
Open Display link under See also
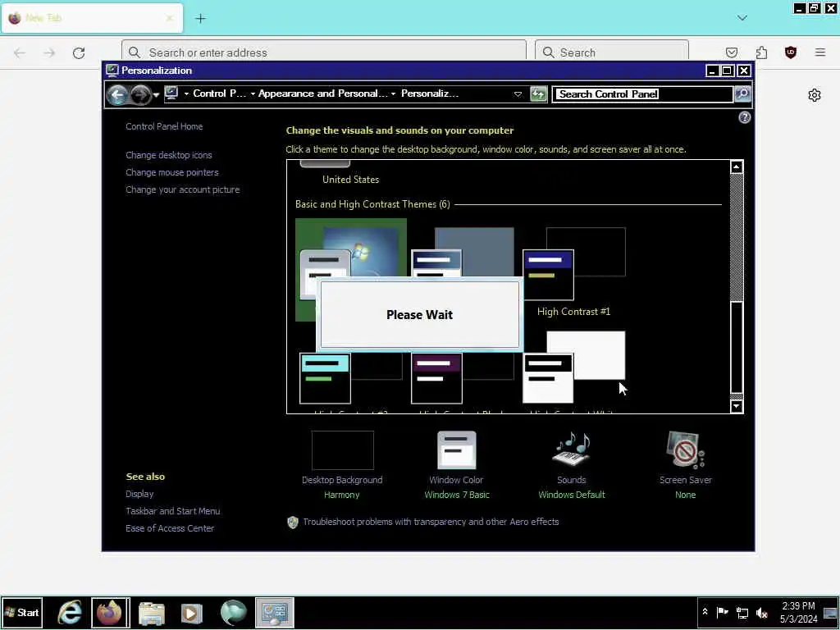pos(139,494)
